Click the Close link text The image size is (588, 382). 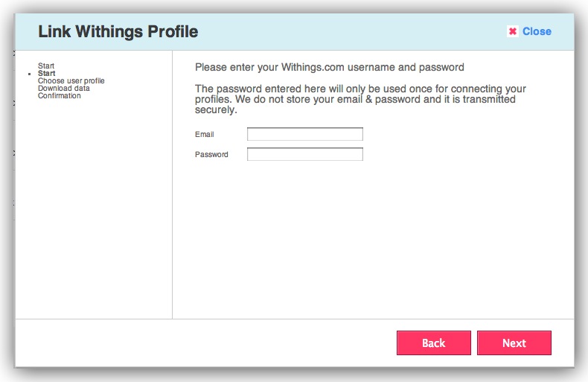click(537, 31)
